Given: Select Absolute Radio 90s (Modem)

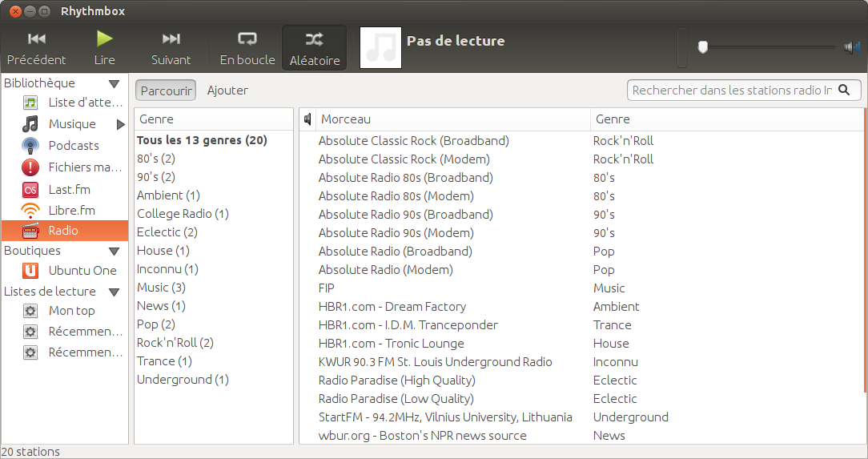Looking at the screenshot, I should click(581, 232).
